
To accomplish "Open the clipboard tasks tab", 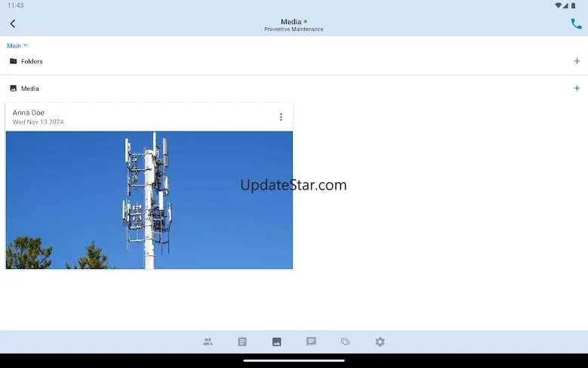I will (x=242, y=342).
